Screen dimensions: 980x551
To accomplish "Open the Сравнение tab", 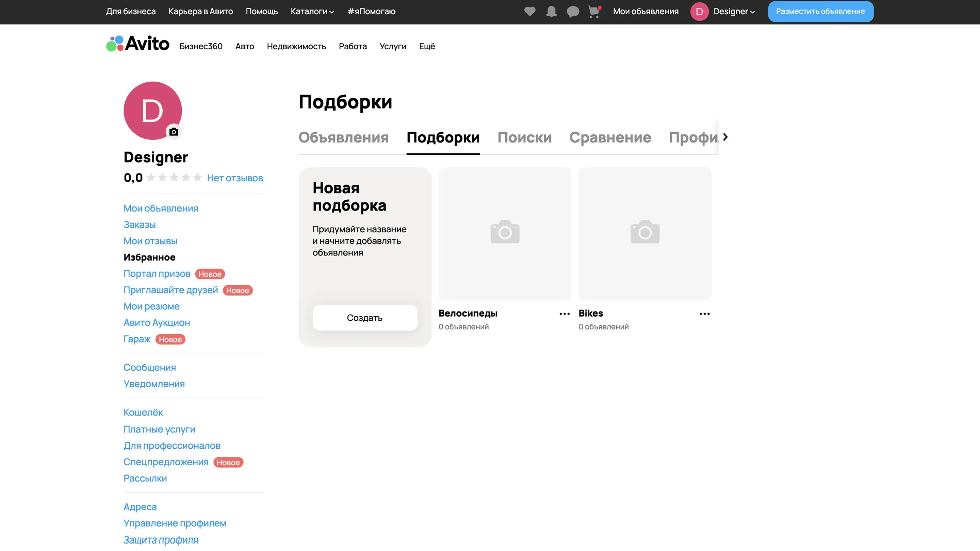I will tap(610, 137).
